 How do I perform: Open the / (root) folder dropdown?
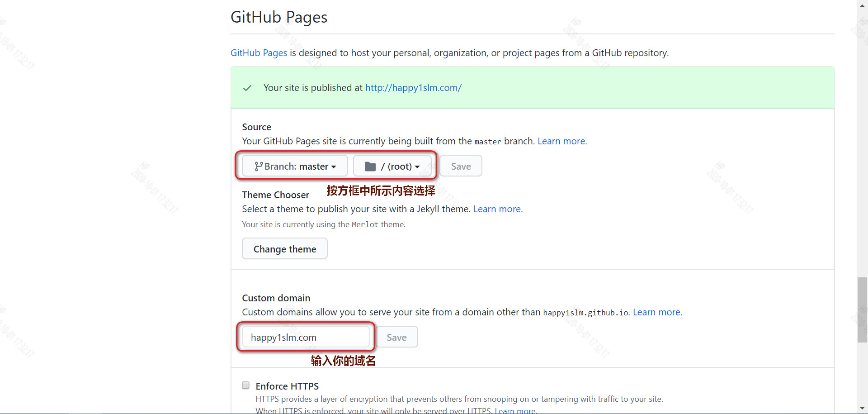click(392, 166)
